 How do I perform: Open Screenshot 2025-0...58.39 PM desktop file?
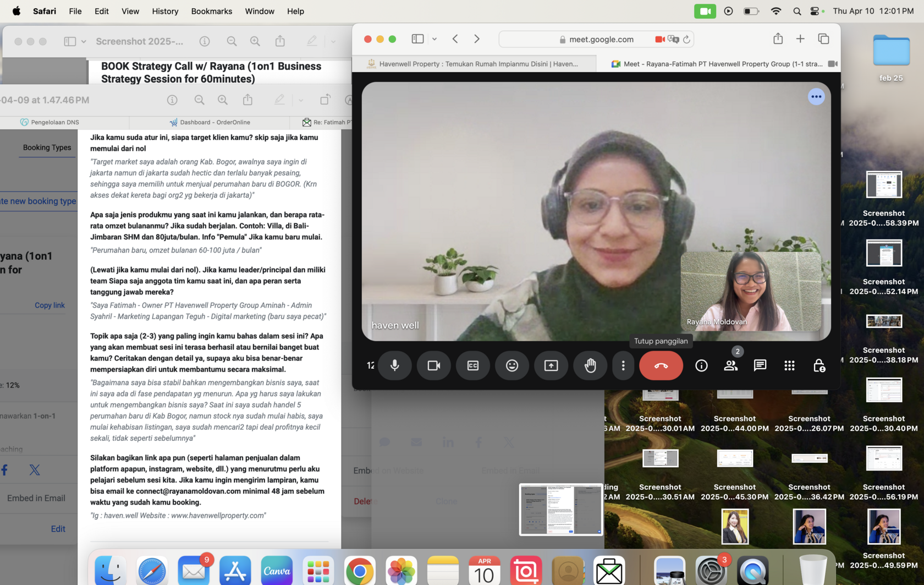(x=884, y=199)
